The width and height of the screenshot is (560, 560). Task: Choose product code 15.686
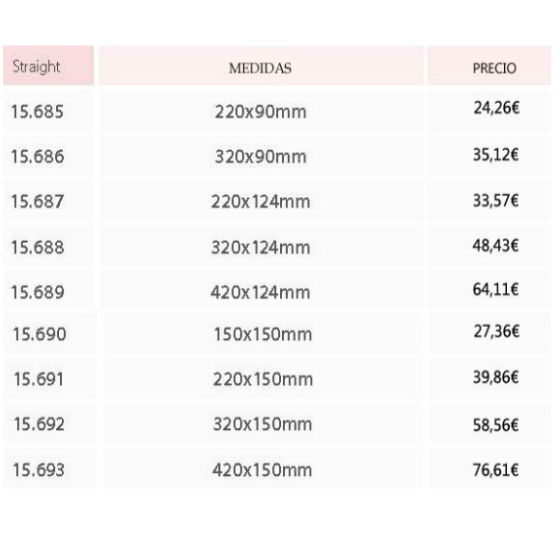click(x=38, y=156)
